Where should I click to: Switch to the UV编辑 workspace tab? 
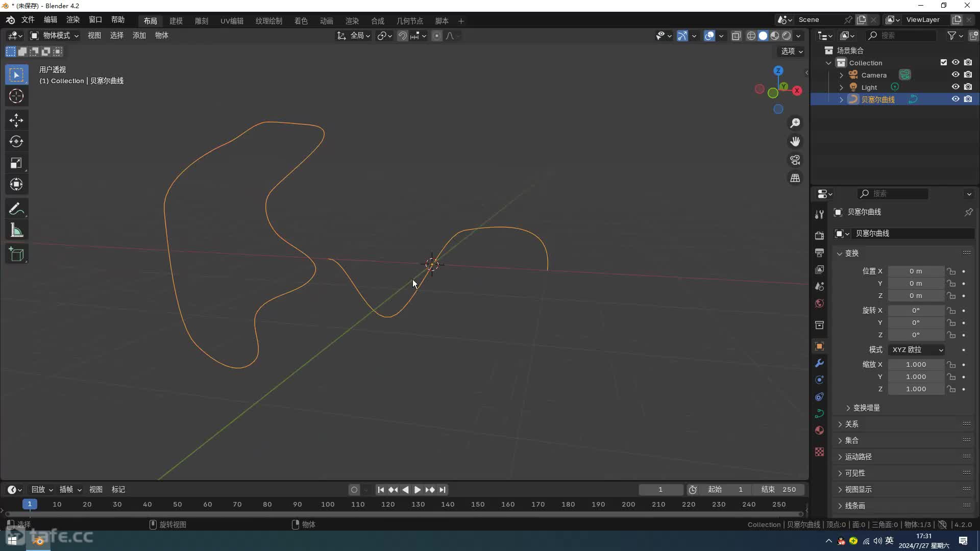232,21
